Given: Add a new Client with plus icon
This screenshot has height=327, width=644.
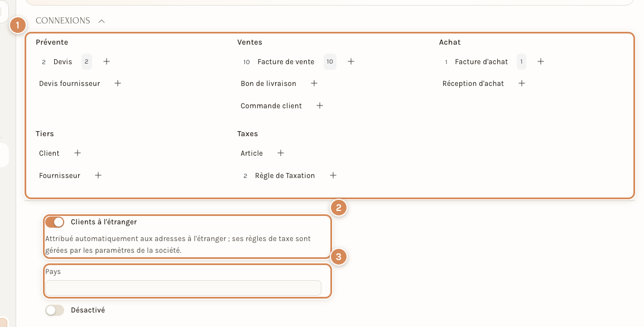Looking at the screenshot, I should coord(77,153).
